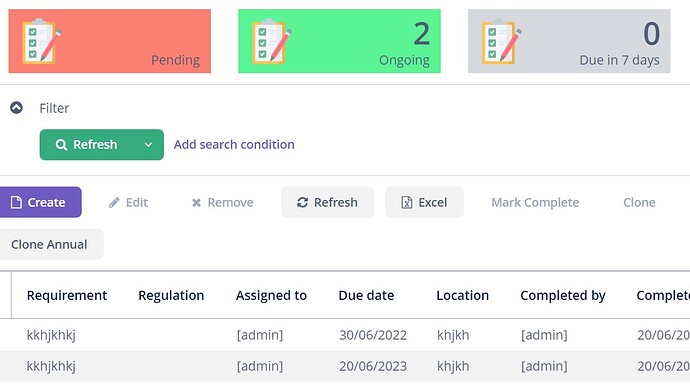
Task: Click Add search condition link
Action: click(234, 145)
